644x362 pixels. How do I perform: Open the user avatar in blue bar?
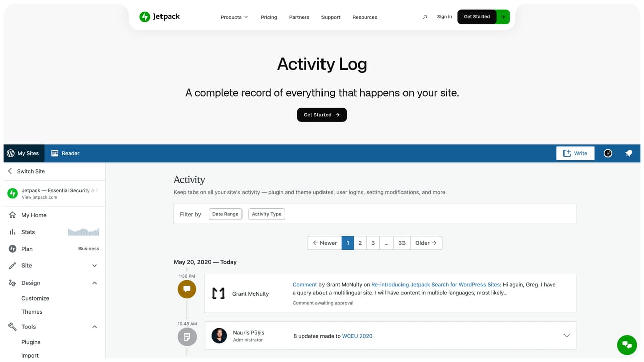tap(608, 153)
